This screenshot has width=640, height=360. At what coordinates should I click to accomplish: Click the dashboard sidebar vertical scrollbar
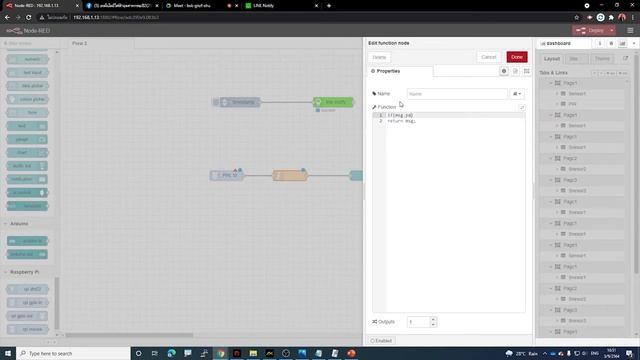pyautogui.click(x=636, y=163)
